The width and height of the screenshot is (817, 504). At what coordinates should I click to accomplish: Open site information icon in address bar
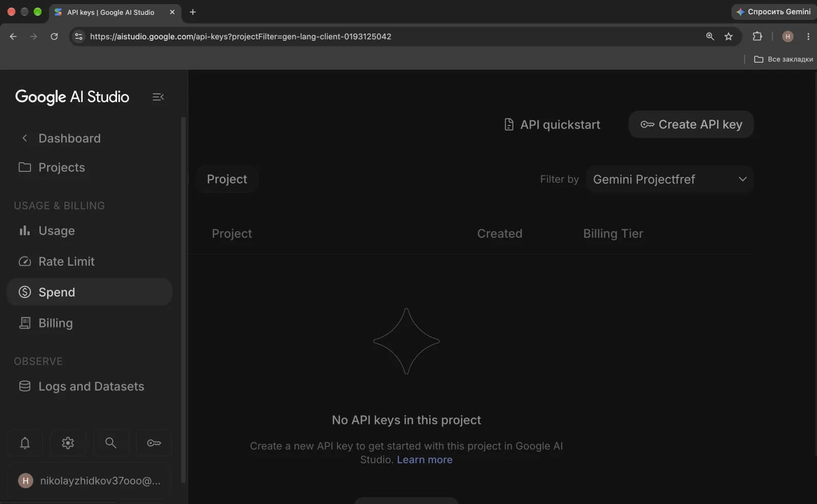point(79,36)
